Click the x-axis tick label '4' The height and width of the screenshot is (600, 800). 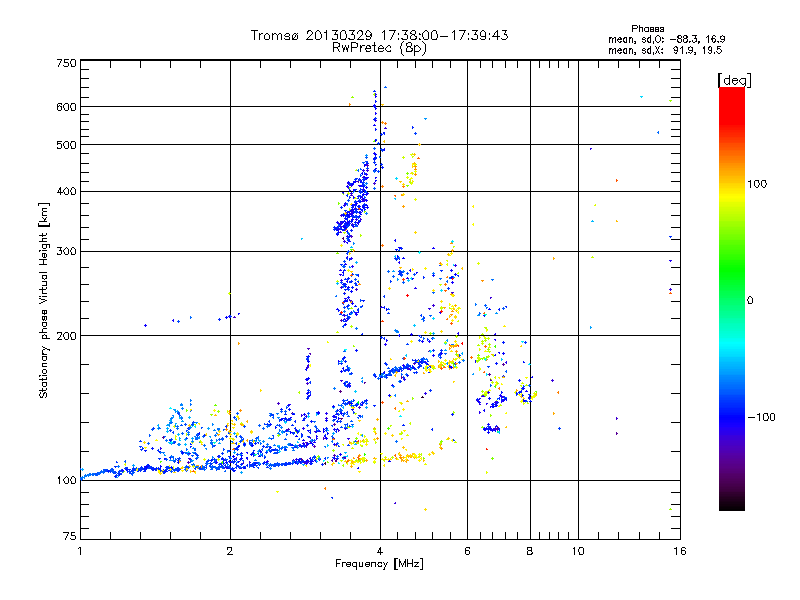pyautogui.click(x=380, y=551)
